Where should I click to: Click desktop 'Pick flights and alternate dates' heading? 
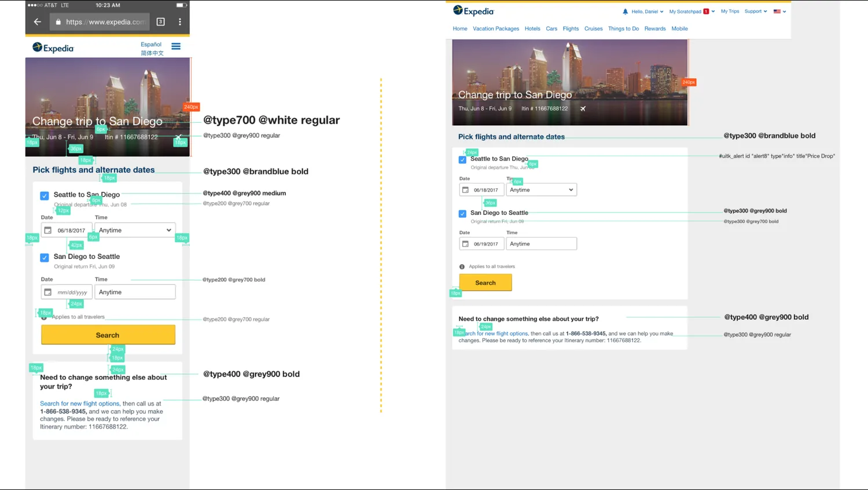(512, 137)
